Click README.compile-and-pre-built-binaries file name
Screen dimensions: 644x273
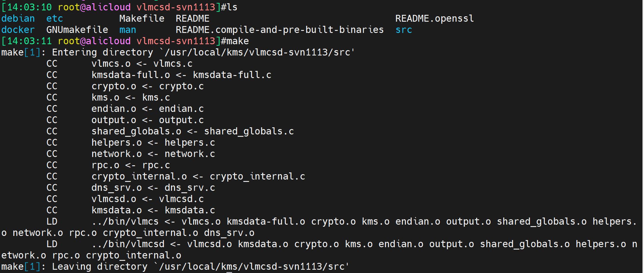279,30
